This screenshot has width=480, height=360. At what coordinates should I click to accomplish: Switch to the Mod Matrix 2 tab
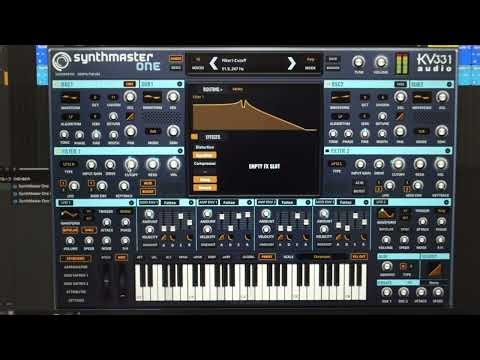click(76, 284)
